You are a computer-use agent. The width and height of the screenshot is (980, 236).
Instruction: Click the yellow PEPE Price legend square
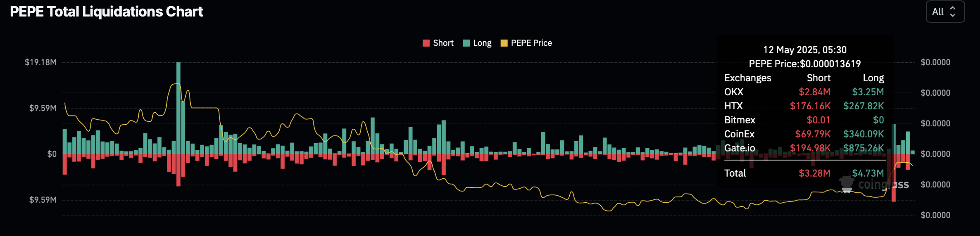pyautogui.click(x=504, y=43)
